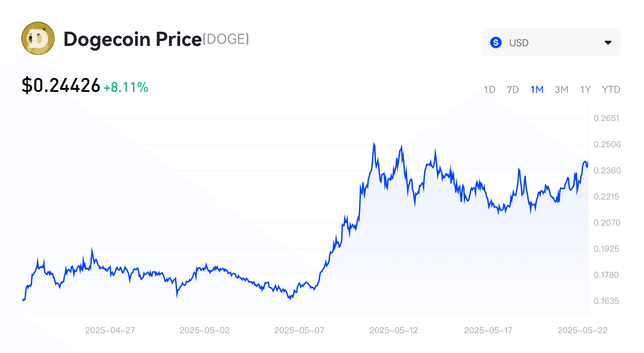The width and height of the screenshot is (644, 353).
Task: Click the 2025-05-12 date marker
Action: [x=393, y=330]
